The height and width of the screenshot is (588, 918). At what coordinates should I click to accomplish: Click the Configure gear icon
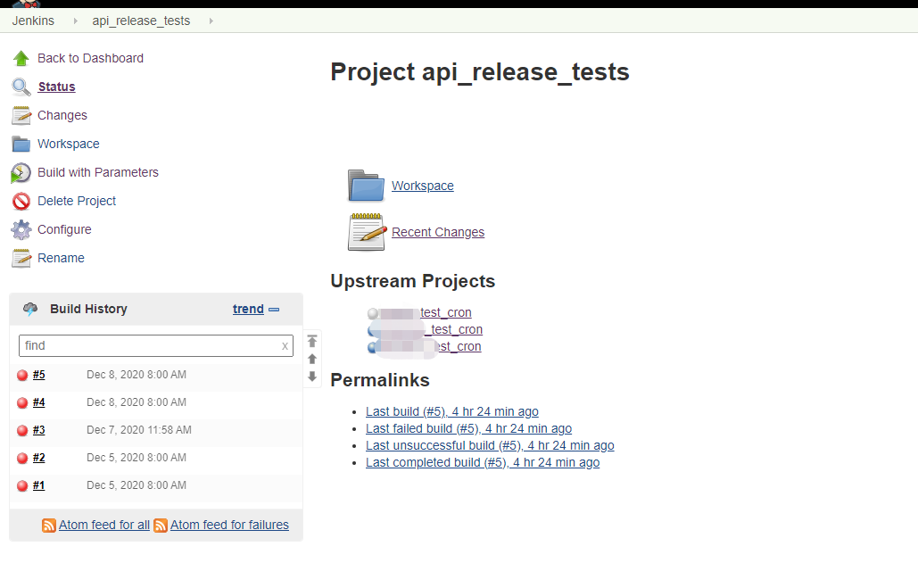(21, 229)
